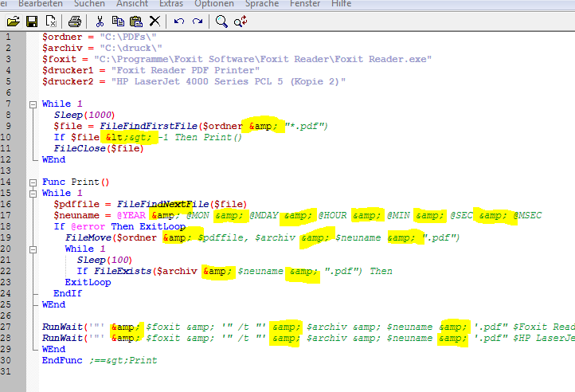
Task: Paste from clipboard with the paste icon
Action: pos(136,21)
